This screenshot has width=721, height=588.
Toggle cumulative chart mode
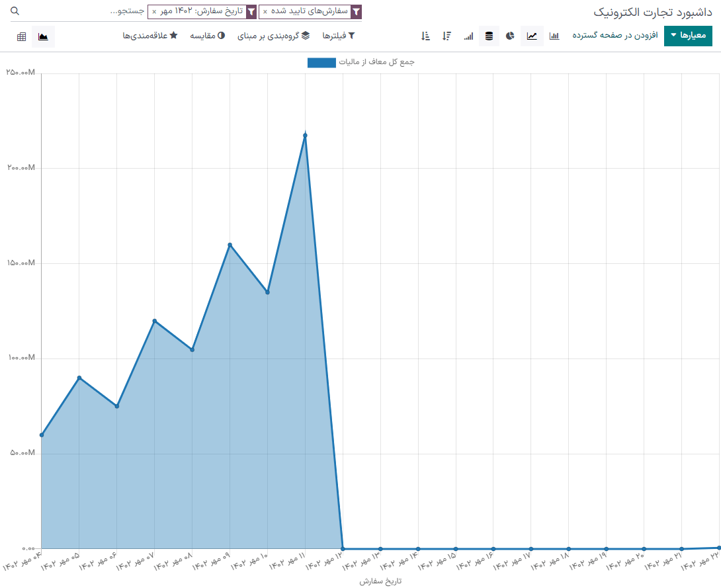click(x=468, y=36)
